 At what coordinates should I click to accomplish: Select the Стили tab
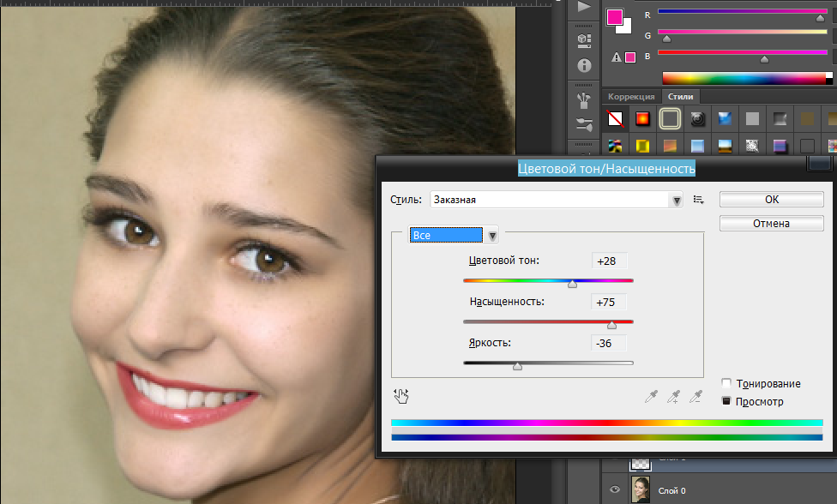tap(680, 97)
